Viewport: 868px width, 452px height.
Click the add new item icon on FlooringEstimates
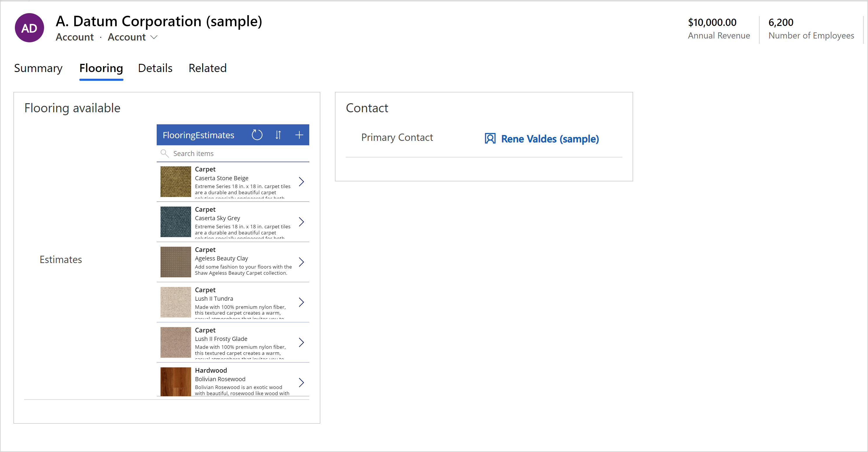pos(299,134)
